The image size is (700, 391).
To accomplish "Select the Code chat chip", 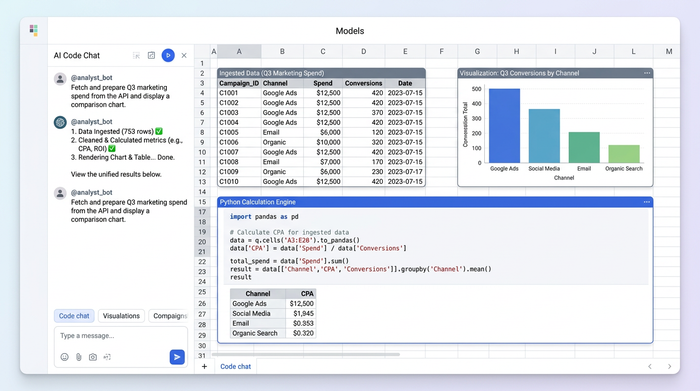I will coord(74,316).
